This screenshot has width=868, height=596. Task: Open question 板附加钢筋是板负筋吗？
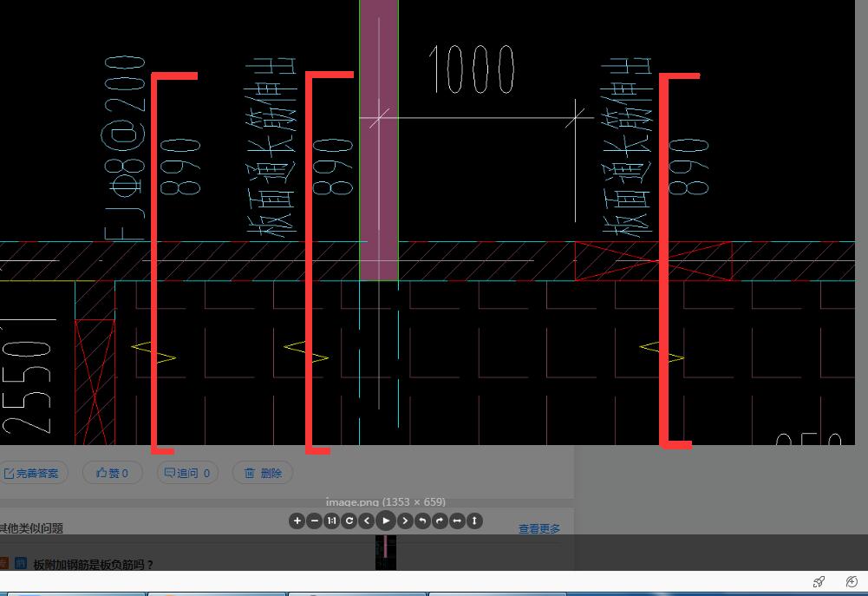click(93, 565)
